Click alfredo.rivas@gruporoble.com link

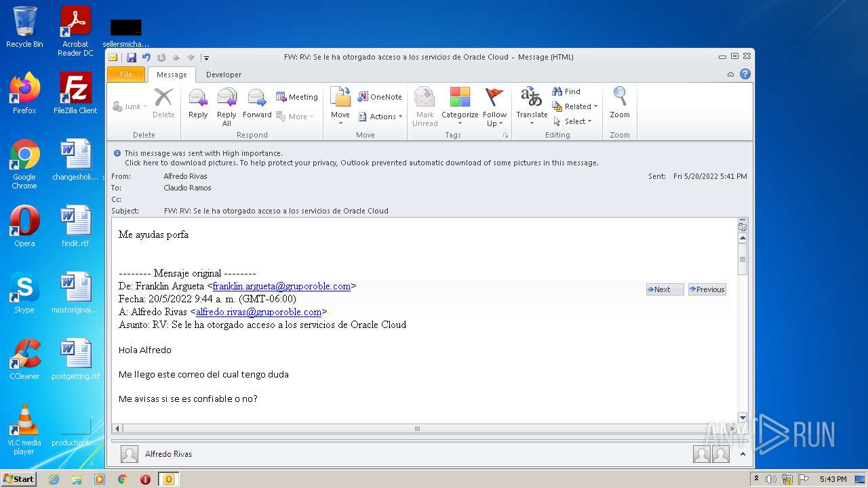pos(258,312)
